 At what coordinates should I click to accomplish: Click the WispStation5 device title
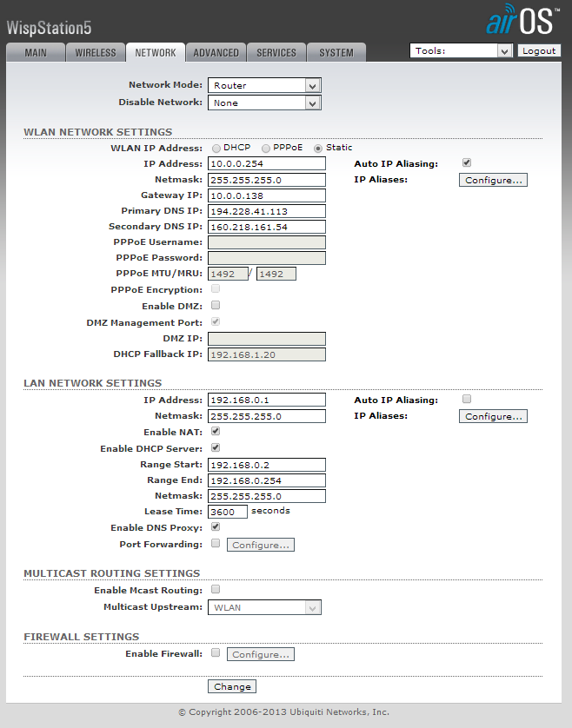(x=49, y=28)
